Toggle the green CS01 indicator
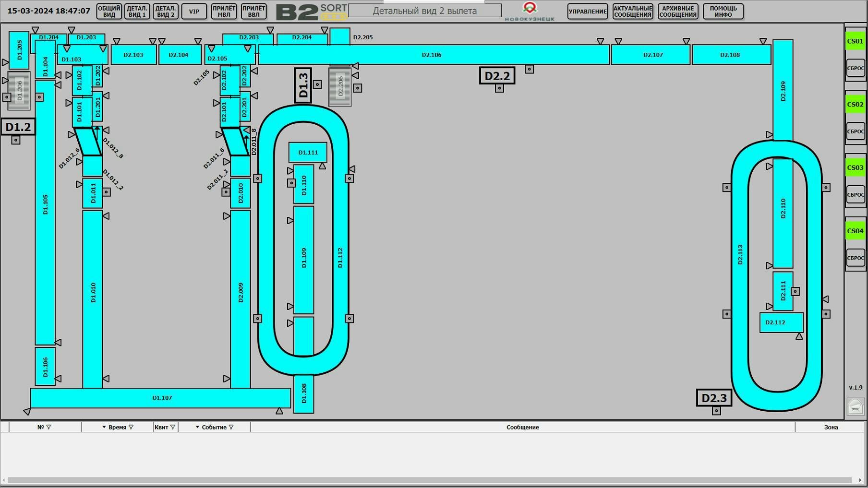The height and width of the screenshot is (488, 868). (x=855, y=41)
